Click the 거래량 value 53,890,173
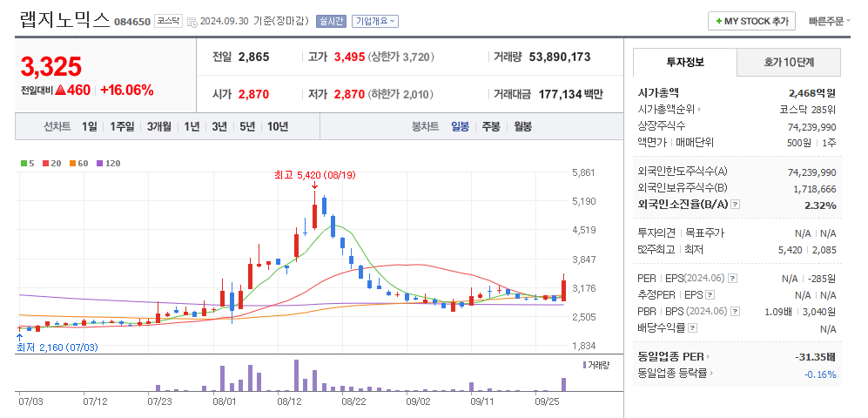 pyautogui.click(x=560, y=57)
